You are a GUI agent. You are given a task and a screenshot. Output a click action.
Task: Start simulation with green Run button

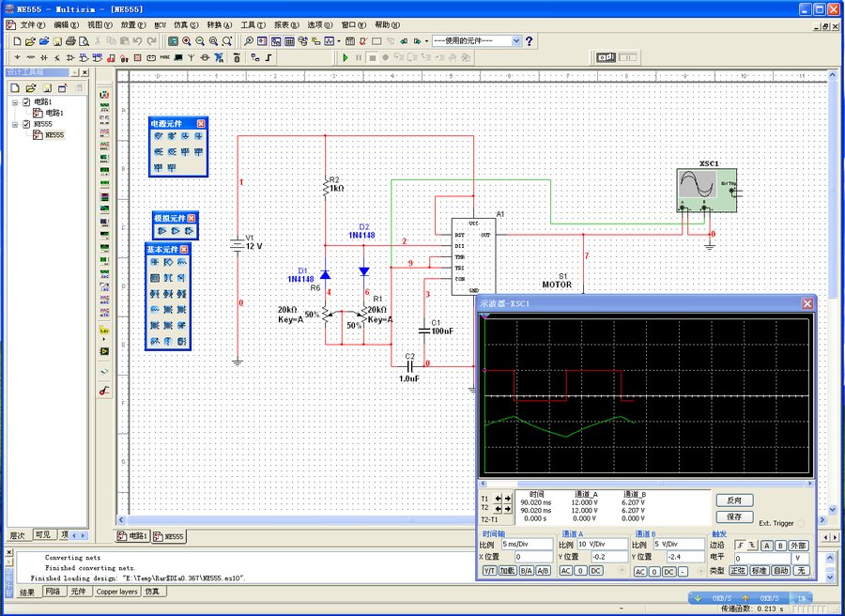(x=346, y=57)
